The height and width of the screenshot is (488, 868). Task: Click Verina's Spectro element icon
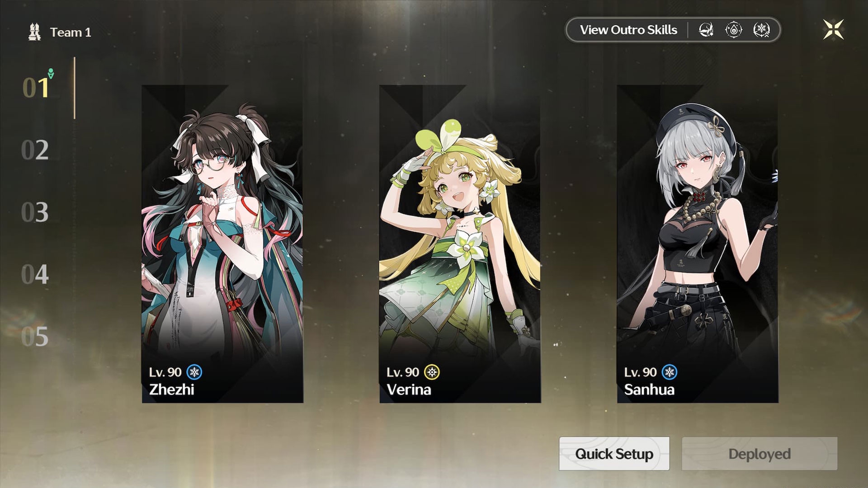(x=432, y=372)
